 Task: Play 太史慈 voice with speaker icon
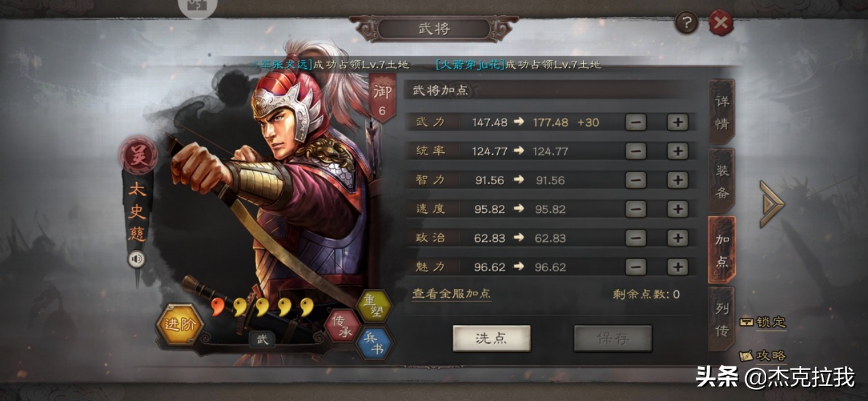click(x=137, y=259)
